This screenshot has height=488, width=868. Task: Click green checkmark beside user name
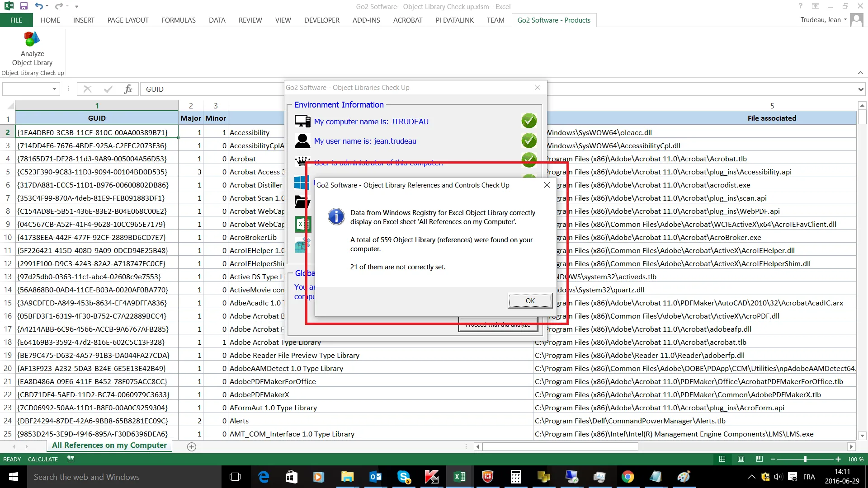529,141
